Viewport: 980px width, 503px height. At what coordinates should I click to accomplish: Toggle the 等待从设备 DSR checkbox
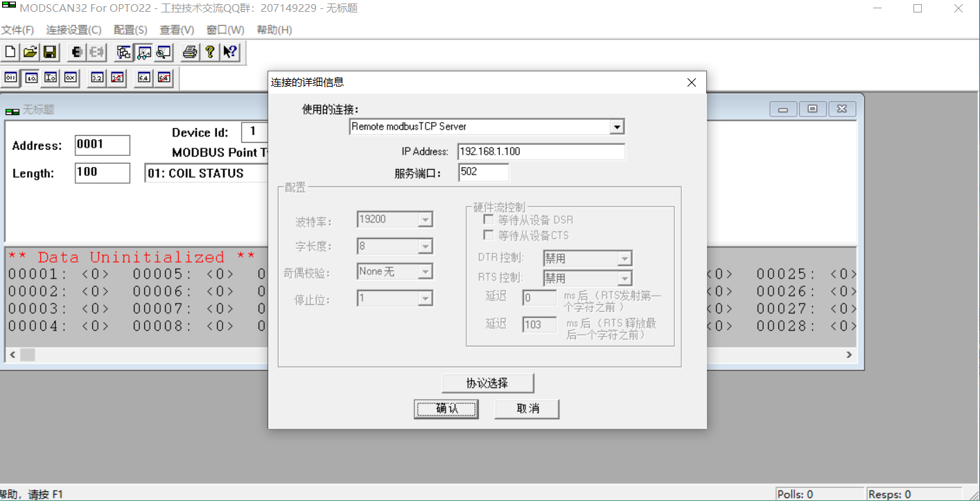click(x=488, y=220)
